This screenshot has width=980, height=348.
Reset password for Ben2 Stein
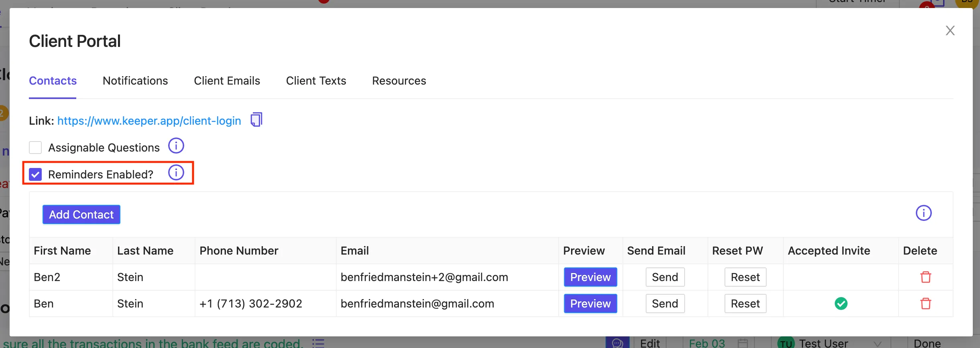click(745, 277)
